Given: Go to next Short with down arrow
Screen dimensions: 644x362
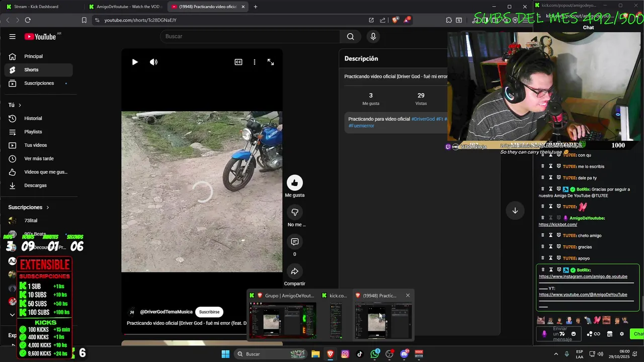Looking at the screenshot, I should coord(515,211).
